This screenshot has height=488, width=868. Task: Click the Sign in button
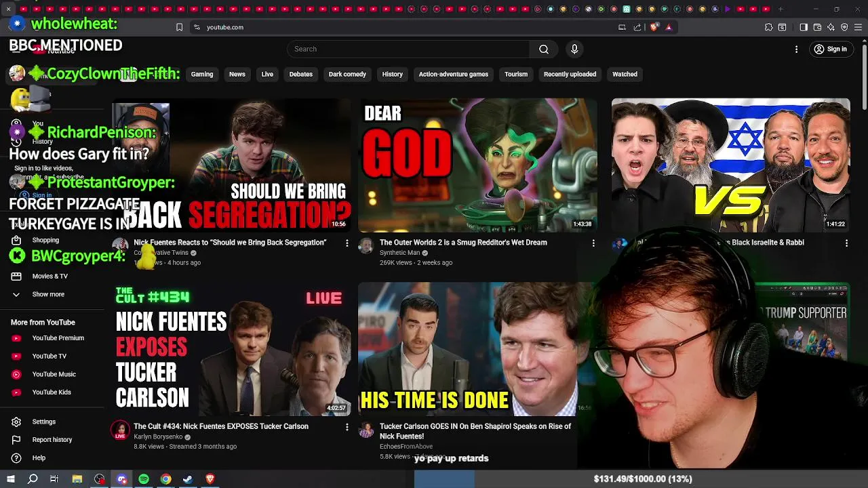[x=831, y=49]
